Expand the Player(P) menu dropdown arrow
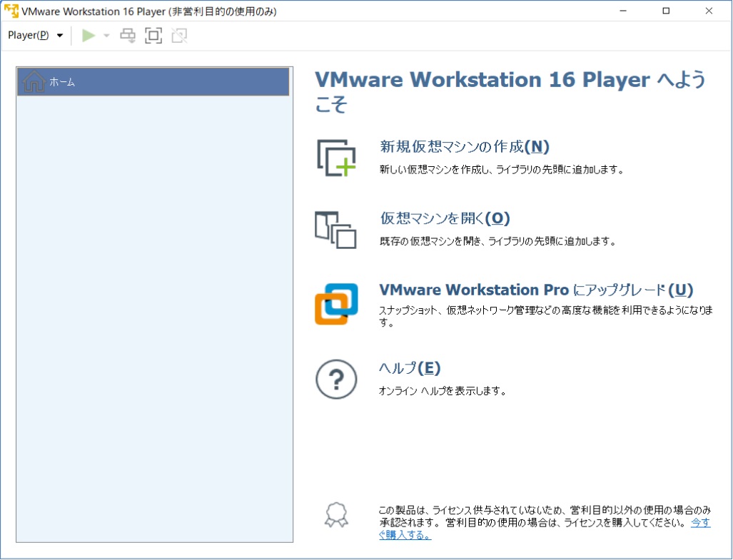This screenshot has width=733, height=560. [60, 34]
